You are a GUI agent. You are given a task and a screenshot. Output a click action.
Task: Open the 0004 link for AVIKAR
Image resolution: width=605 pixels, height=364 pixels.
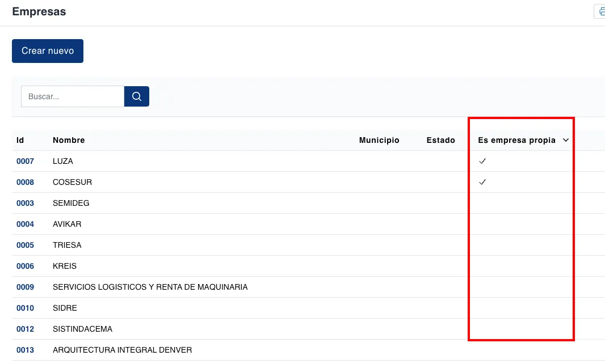pos(25,224)
